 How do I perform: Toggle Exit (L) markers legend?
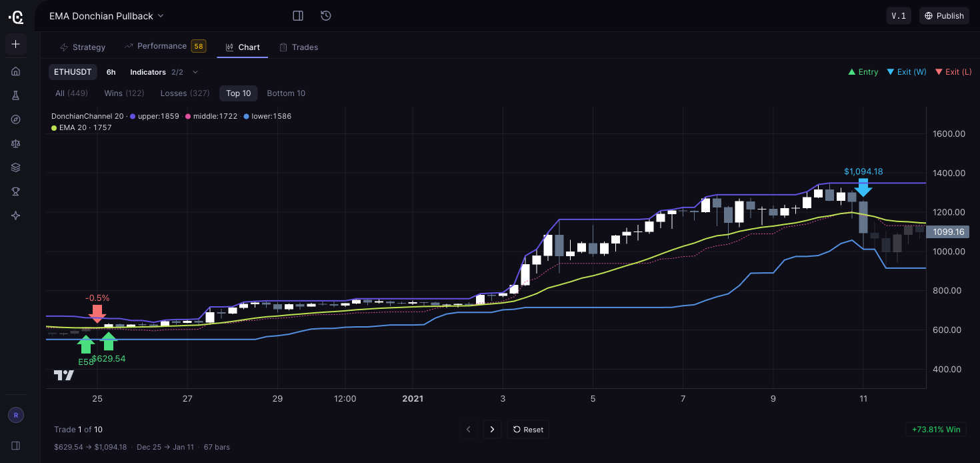(x=953, y=72)
